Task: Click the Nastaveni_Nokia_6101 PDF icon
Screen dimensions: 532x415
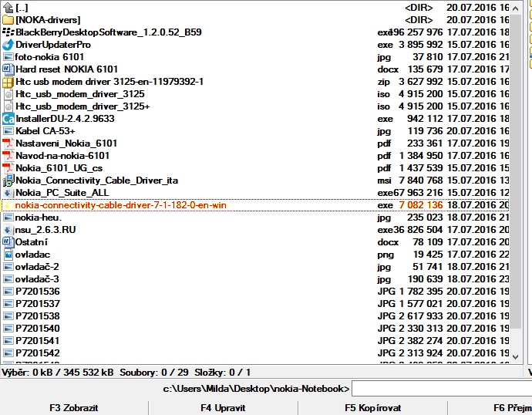Action: (x=8, y=143)
